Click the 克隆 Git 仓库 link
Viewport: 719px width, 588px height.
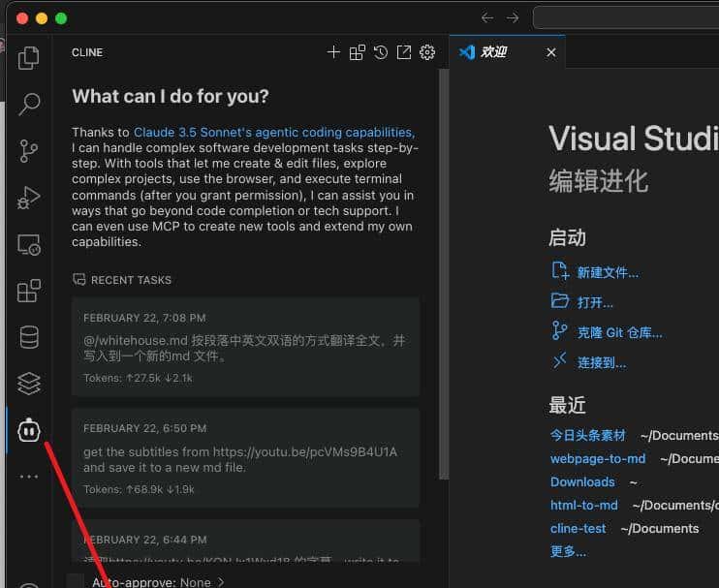(x=619, y=332)
